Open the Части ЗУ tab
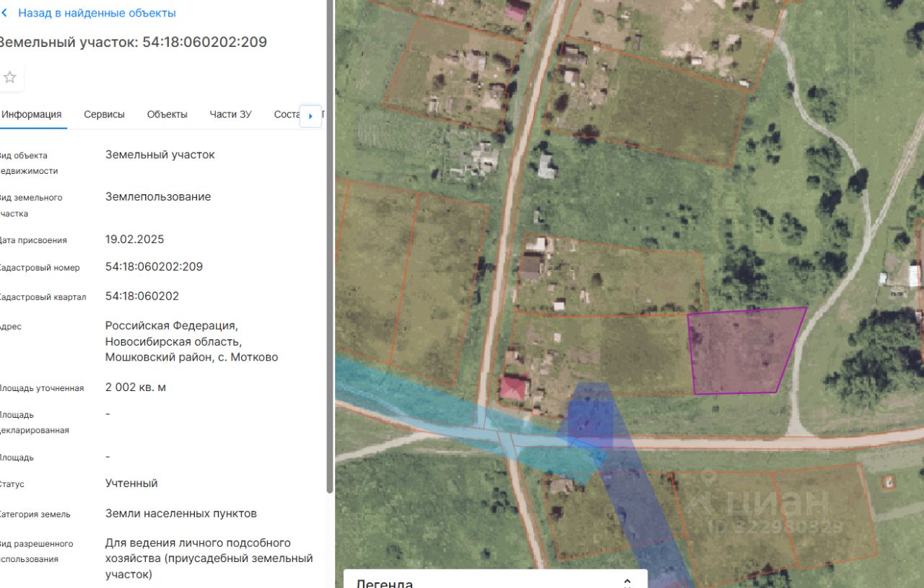 tap(230, 114)
